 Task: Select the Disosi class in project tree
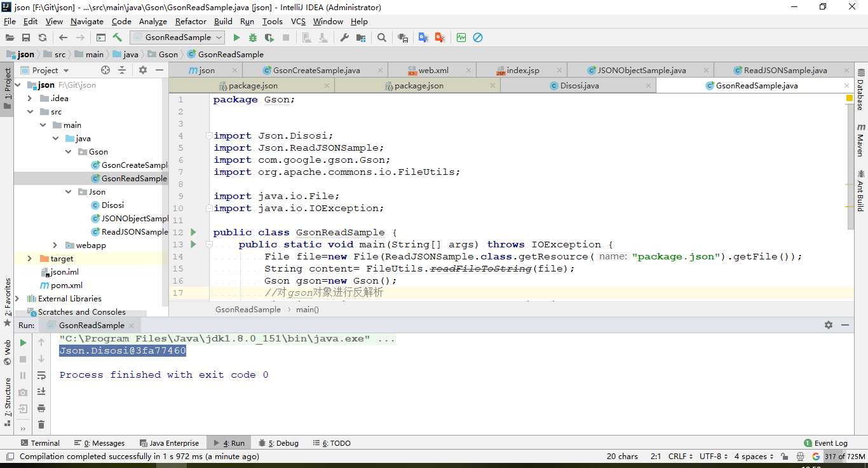point(108,205)
